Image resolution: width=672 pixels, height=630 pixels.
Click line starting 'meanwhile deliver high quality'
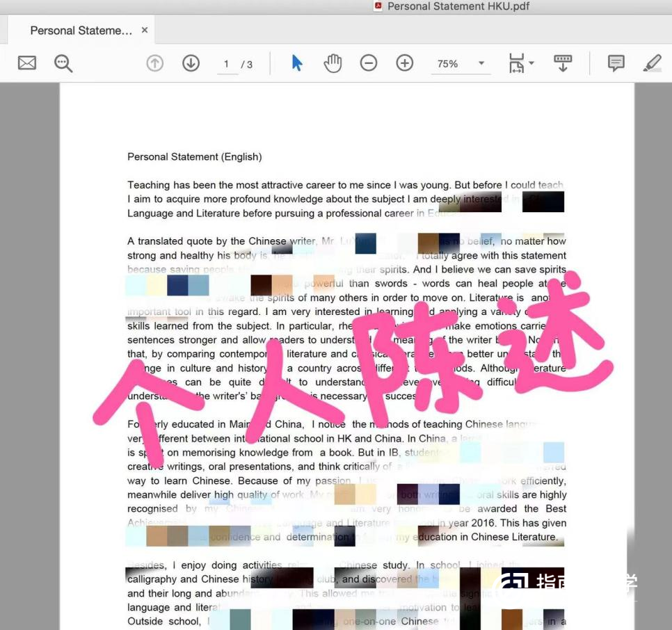coord(346,494)
